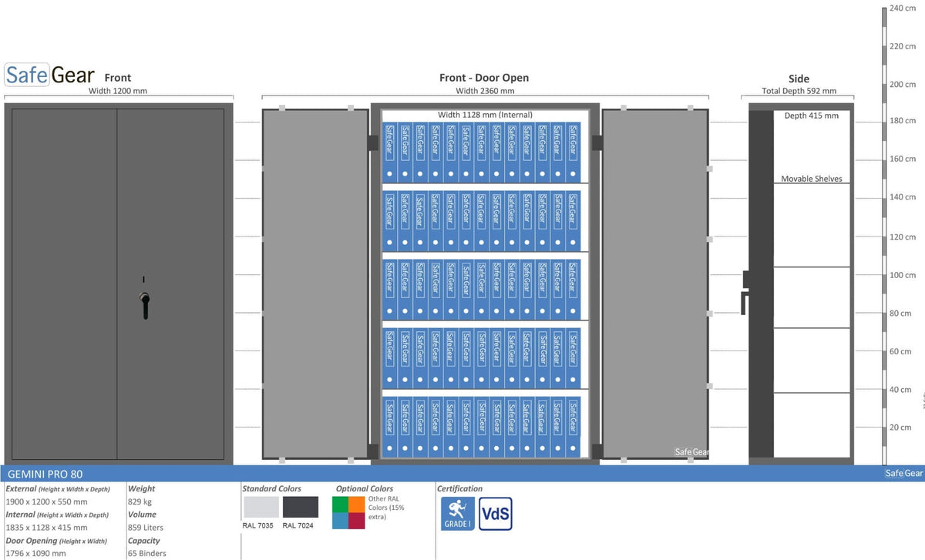Click the '65 Binders' capacity value
Viewport: 925px width, 560px height.
147,553
